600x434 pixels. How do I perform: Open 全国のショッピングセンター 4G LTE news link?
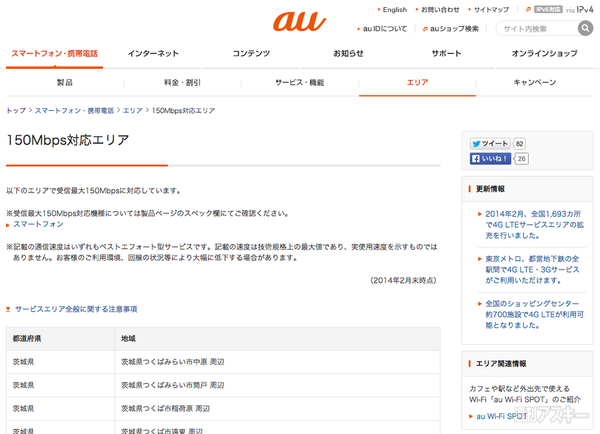(x=534, y=315)
